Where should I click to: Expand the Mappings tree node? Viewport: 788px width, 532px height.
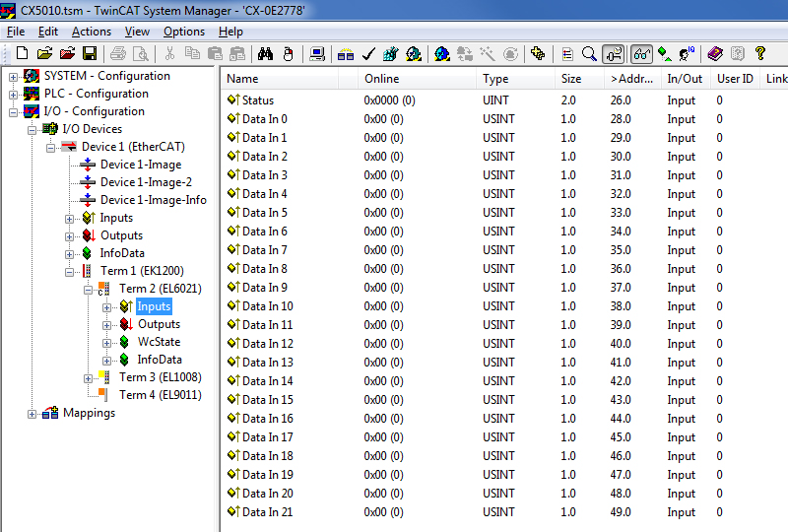tap(32, 415)
